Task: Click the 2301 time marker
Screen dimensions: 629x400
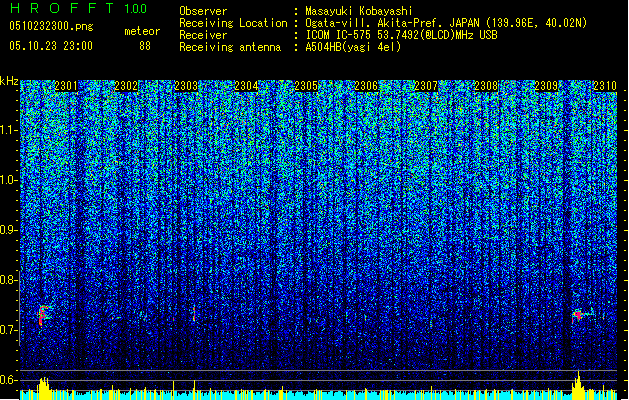Action: click(66, 86)
